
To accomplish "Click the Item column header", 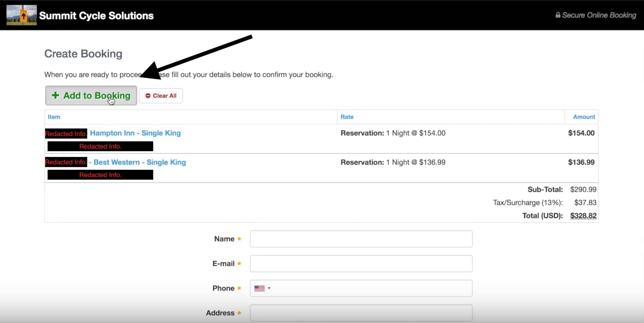I will 54,117.
